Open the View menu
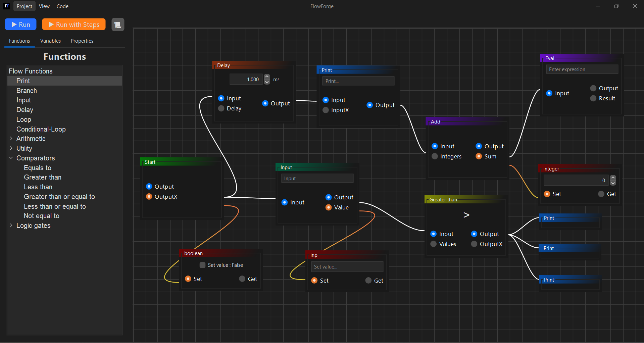Image resolution: width=644 pixels, height=343 pixels. pos(44,6)
